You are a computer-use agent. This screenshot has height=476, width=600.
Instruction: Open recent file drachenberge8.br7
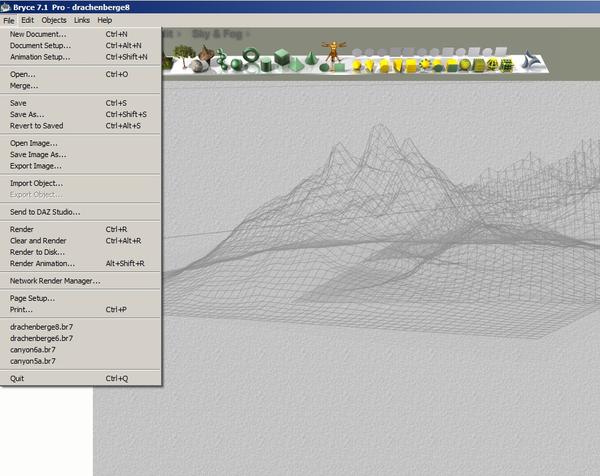(81, 327)
